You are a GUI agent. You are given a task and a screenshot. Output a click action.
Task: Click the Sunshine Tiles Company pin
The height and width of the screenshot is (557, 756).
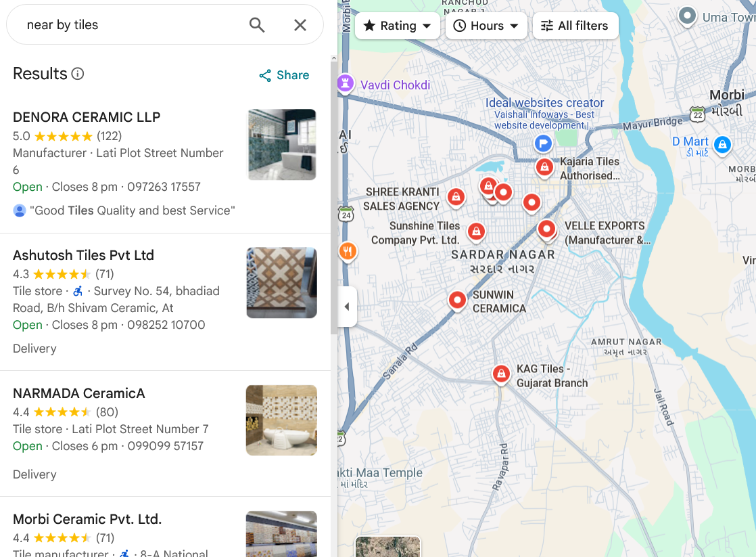pos(476,231)
